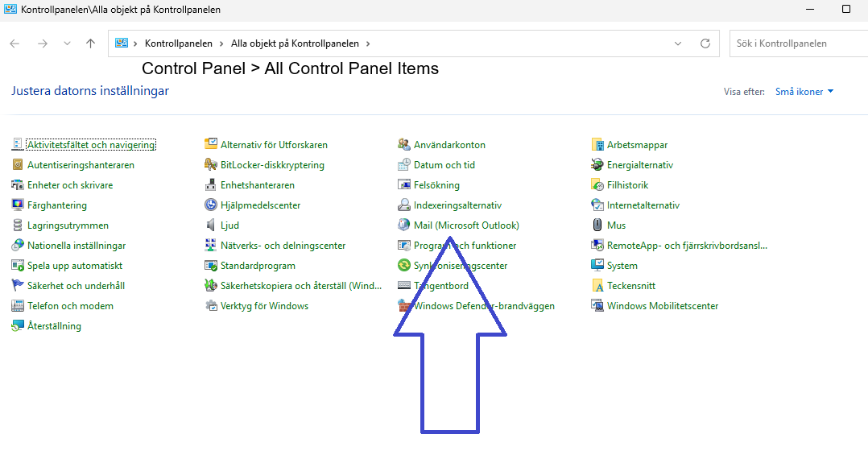The image size is (868, 455).
Task: Click the Mus mouse icon
Action: point(597,225)
